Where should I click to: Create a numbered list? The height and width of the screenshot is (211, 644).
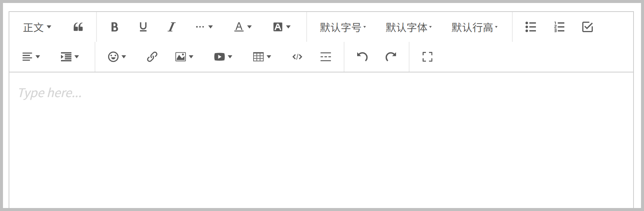[559, 27]
